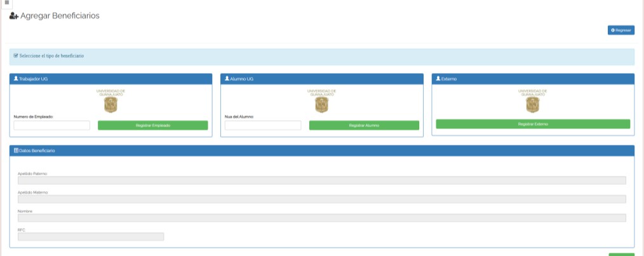Click into the RFC field
Screen dimensions: 644x256
(91, 237)
